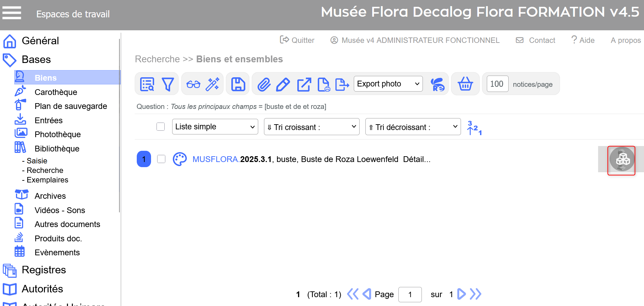The image size is (644, 306).
Task: Click the numeric sort order icon
Action: coord(474,128)
